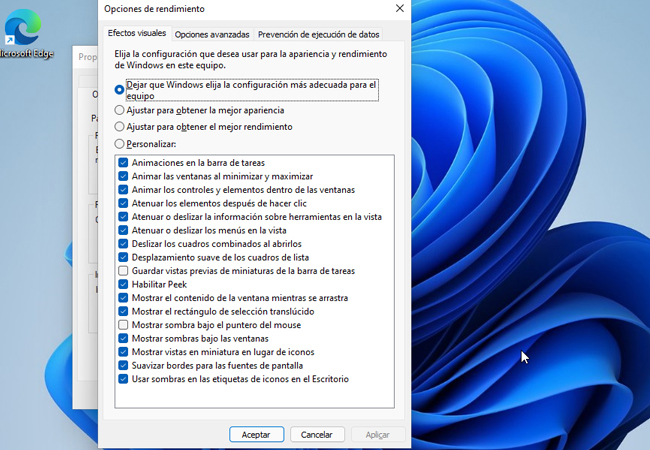Screen dimensions: 650x450
Task: Enable 'Guardar vistas previas de miniaturas de la barra de tareas'
Action: pos(123,271)
